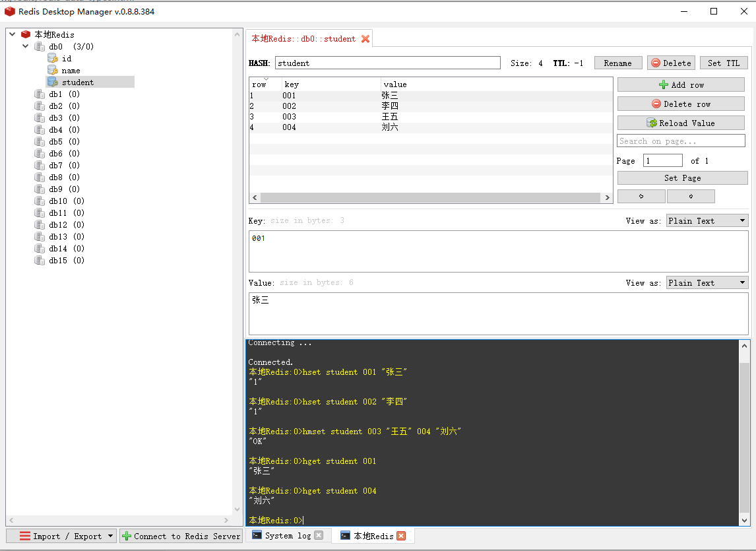This screenshot has width=756, height=551.
Task: Open the Value 'View as' format dropdown
Action: pyautogui.click(x=707, y=282)
